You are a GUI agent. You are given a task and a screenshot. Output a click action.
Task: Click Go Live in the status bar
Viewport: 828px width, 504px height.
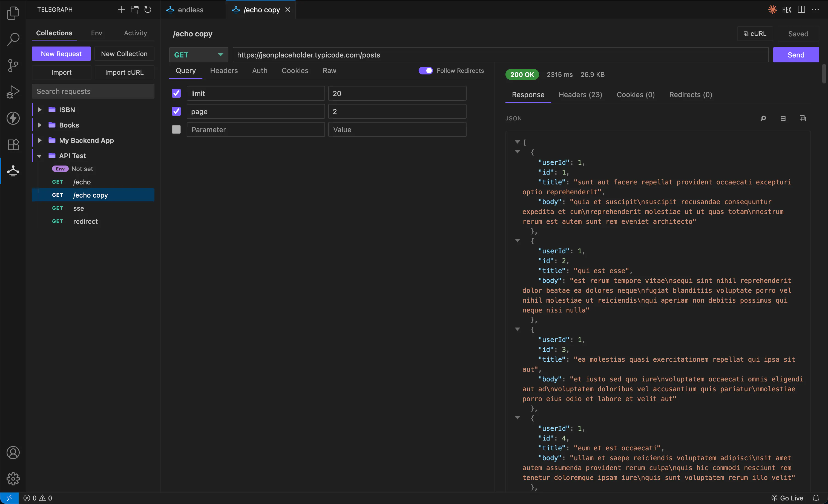tap(787, 498)
